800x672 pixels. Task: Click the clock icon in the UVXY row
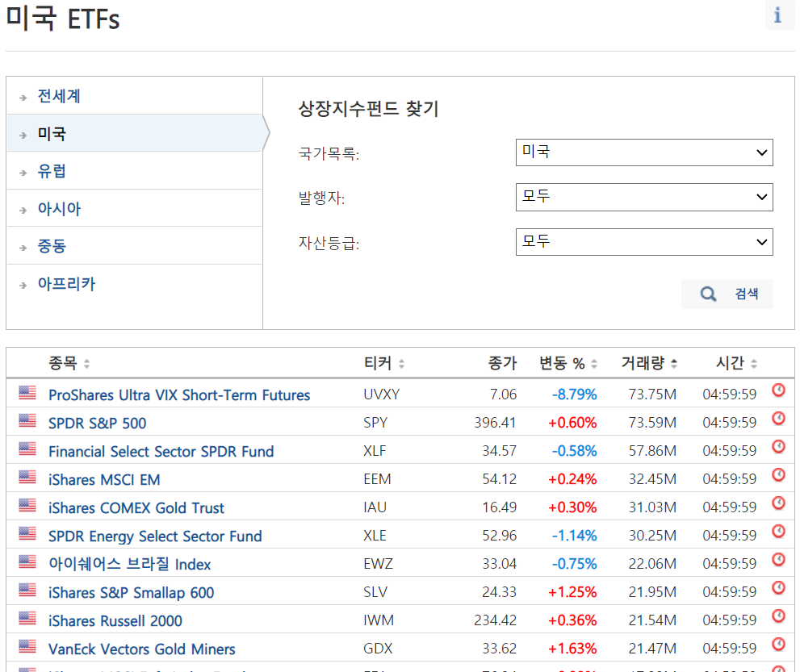(x=778, y=390)
